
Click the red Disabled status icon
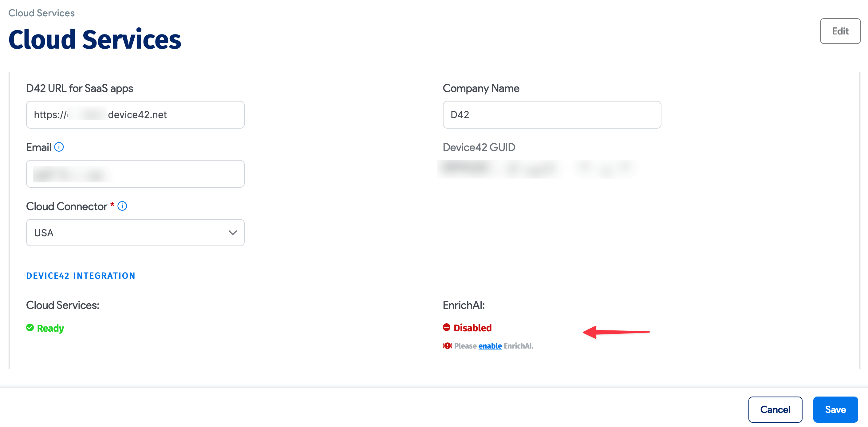coord(447,327)
